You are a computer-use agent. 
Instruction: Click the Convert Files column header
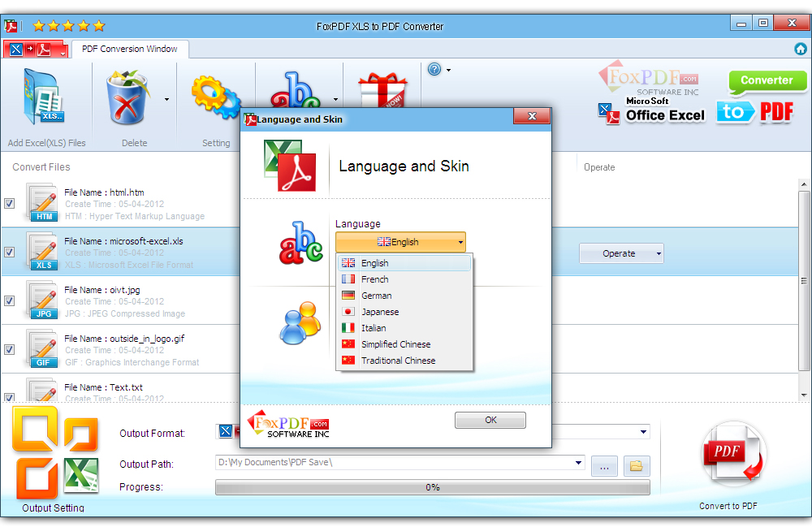coord(41,167)
